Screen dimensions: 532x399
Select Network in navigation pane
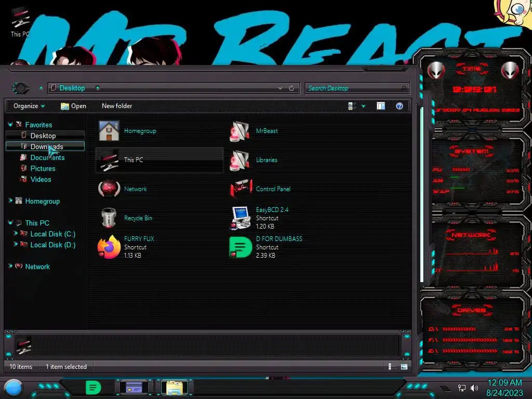37,267
